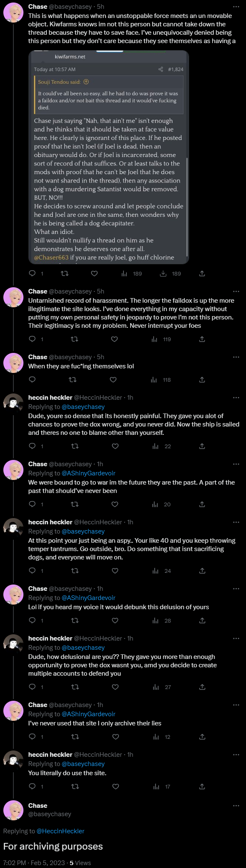Open the embedded kiwifarms.net screenshot image

(x=109, y=157)
